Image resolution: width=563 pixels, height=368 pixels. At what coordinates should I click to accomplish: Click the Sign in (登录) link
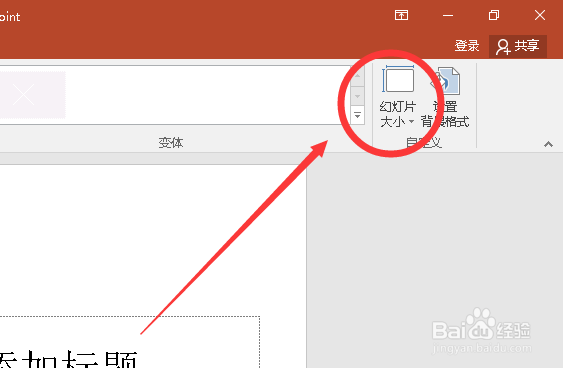467,46
